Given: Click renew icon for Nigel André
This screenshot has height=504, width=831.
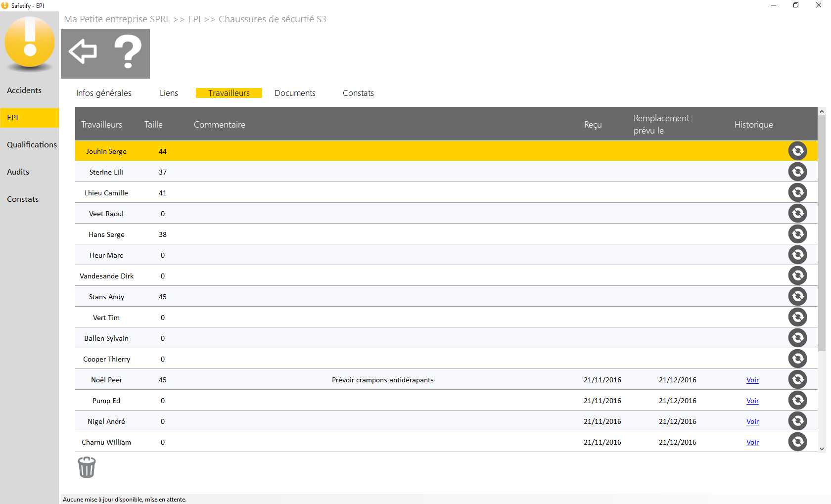Looking at the screenshot, I should [797, 421].
